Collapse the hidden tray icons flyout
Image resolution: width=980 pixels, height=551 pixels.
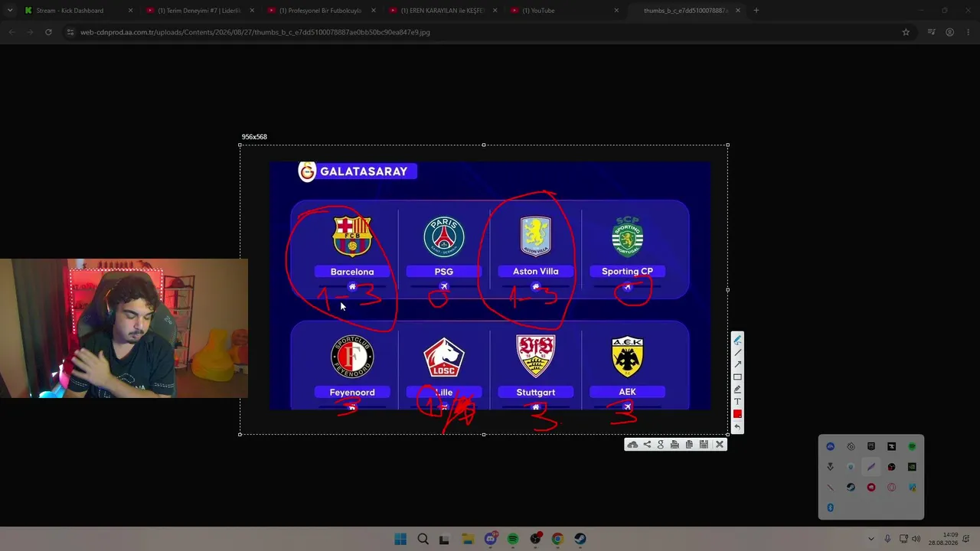(x=871, y=539)
